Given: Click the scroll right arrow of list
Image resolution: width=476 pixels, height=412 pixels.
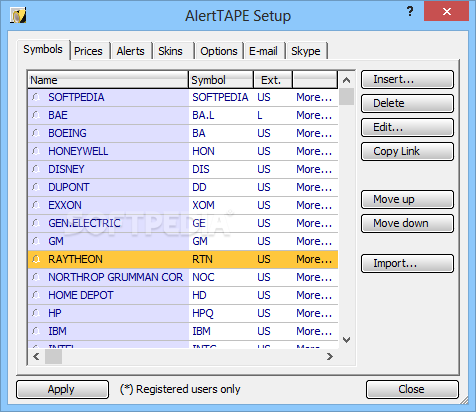Looking at the screenshot, I should (330, 357).
